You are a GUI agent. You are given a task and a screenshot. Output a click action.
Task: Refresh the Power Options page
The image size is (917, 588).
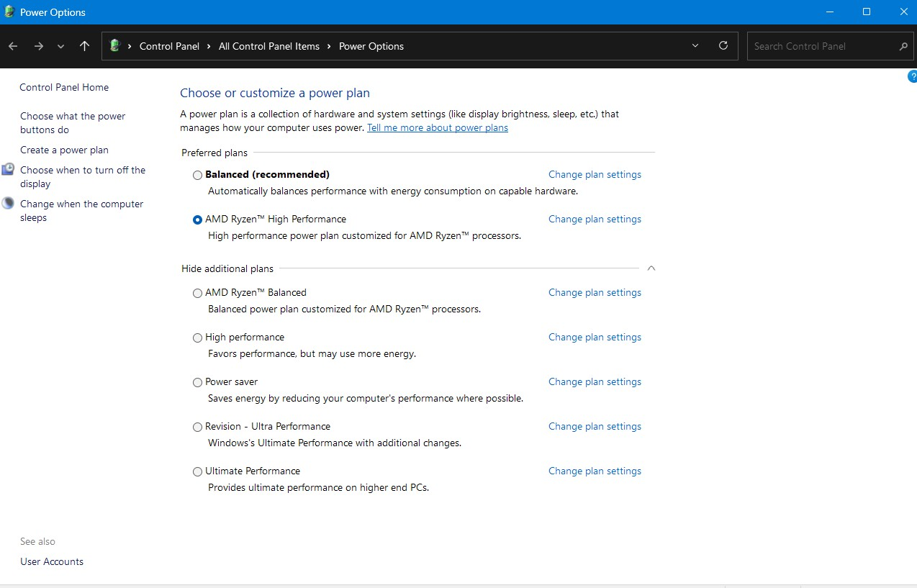[723, 45]
